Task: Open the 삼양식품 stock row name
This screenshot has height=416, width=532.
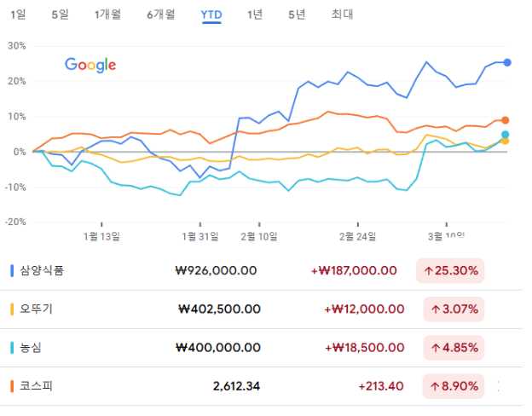Action: (42, 271)
